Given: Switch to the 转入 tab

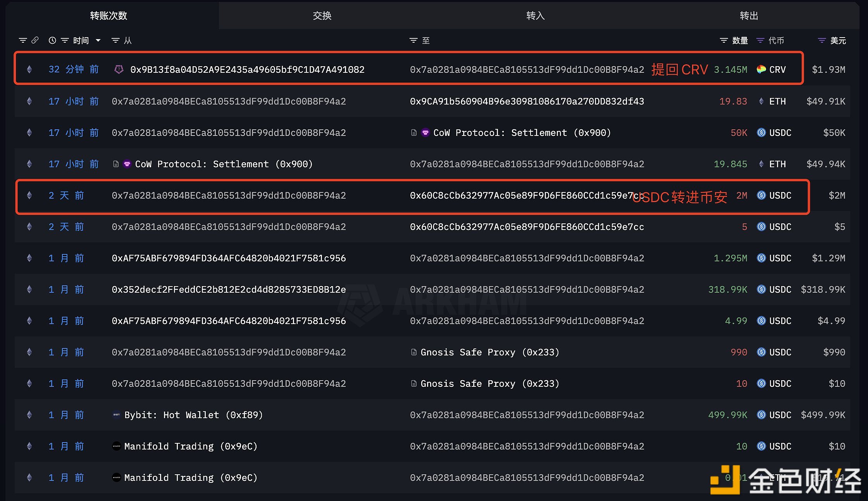Looking at the screenshot, I should point(536,15).
